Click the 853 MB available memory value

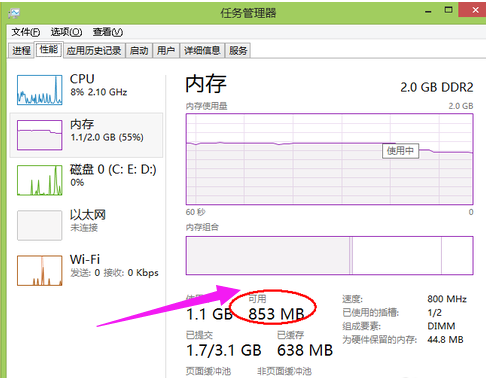(276, 314)
